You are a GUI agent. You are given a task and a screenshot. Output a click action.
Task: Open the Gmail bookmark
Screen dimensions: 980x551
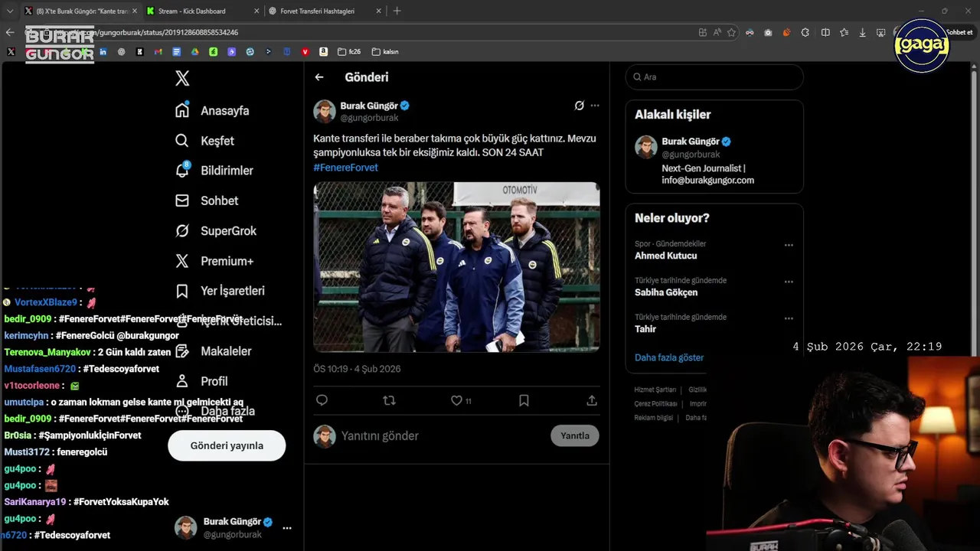(158, 52)
